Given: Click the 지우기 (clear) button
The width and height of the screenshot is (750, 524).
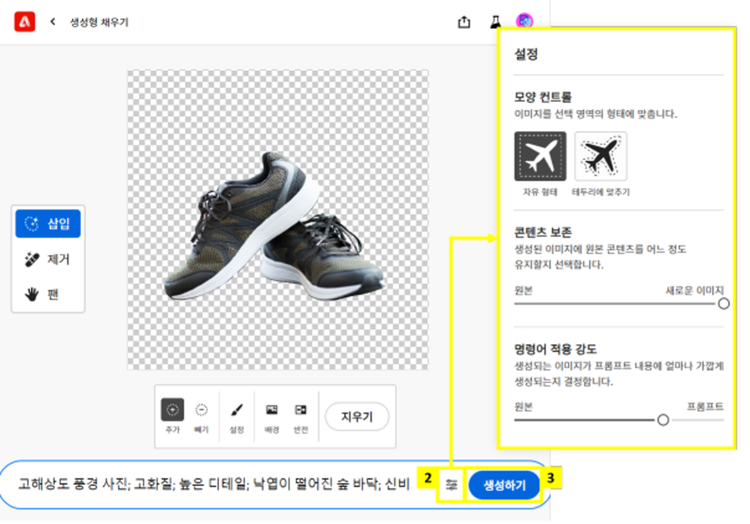Looking at the screenshot, I should point(357,416).
